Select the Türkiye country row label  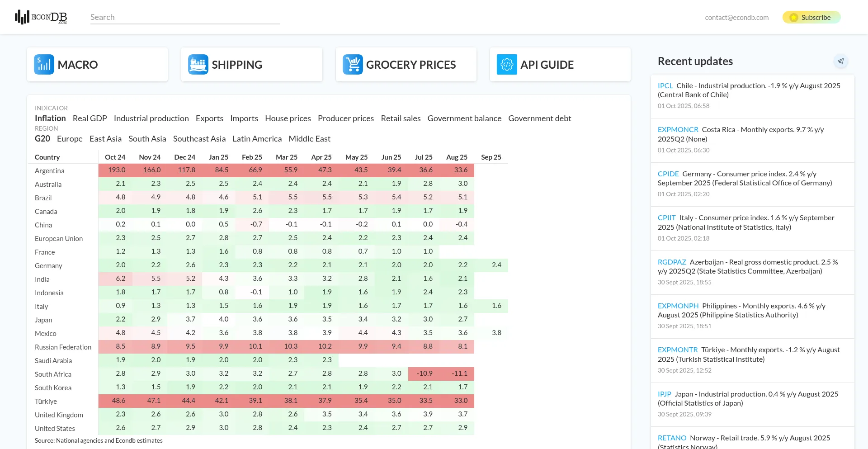click(46, 402)
